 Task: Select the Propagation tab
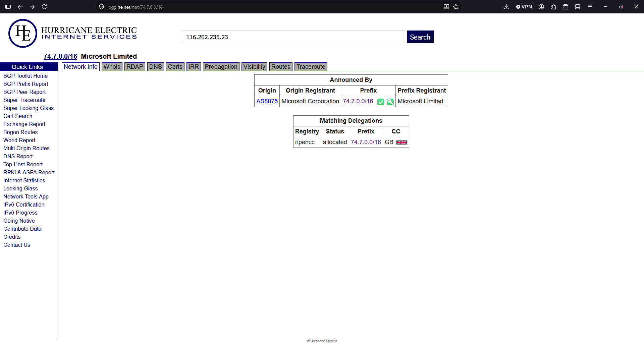pos(221,67)
